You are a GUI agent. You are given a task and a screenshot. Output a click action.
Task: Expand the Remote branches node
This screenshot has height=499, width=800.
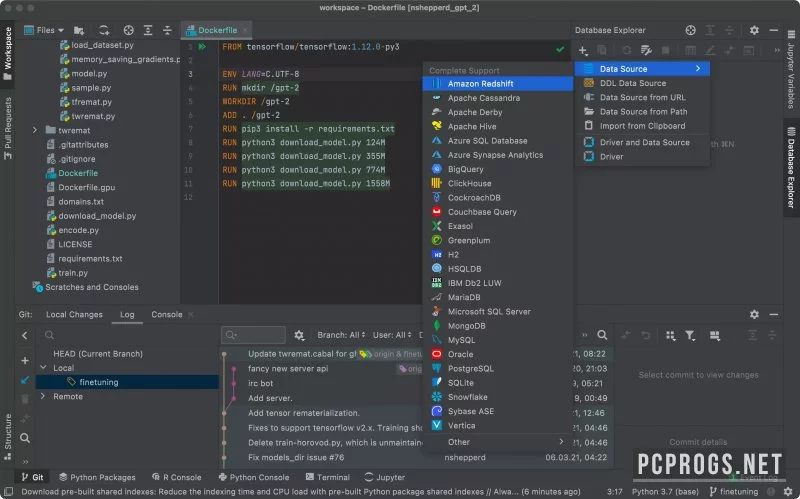pos(43,396)
